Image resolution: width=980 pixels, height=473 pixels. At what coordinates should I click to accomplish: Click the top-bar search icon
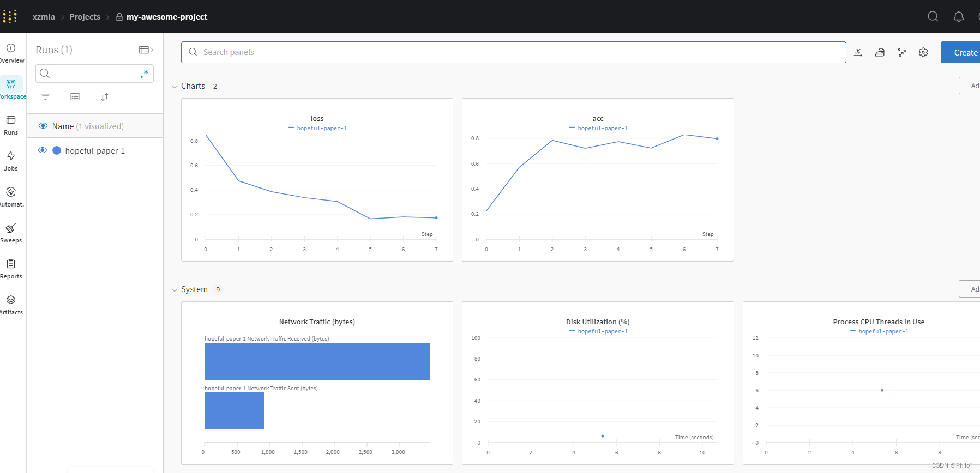pos(933,16)
